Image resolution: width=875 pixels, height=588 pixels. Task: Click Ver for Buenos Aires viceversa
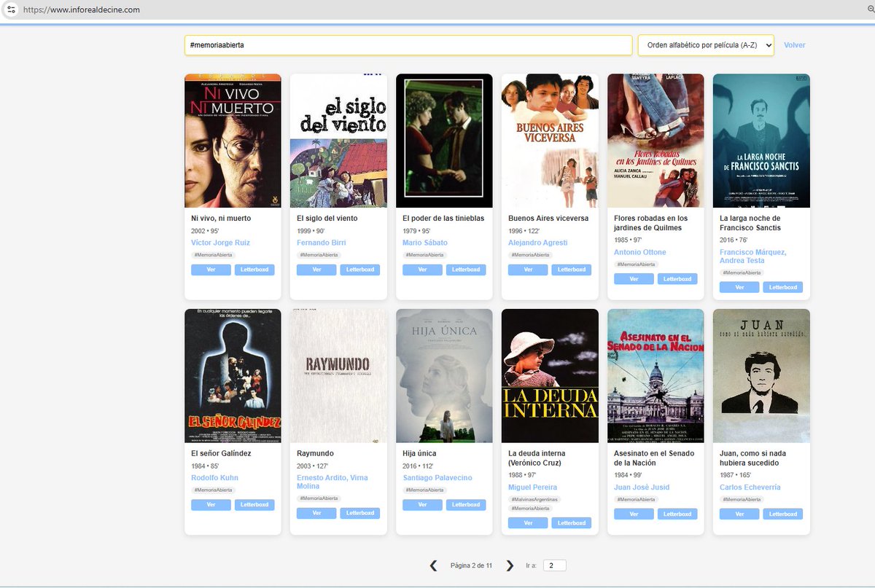tap(528, 270)
